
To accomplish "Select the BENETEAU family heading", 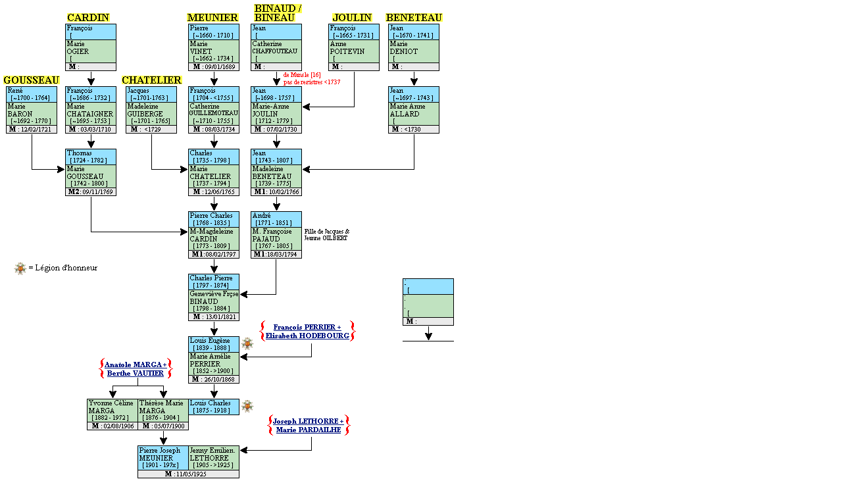I will pyautogui.click(x=414, y=18).
